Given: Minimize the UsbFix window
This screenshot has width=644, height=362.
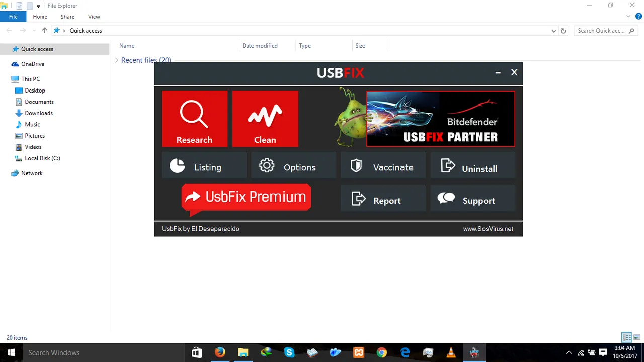Looking at the screenshot, I should coord(498,72).
